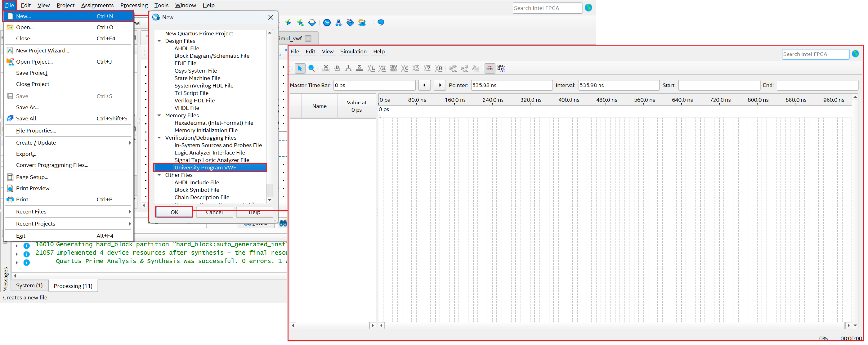Activate the Zoom tool magnifier in waveform editor

[x=312, y=68]
